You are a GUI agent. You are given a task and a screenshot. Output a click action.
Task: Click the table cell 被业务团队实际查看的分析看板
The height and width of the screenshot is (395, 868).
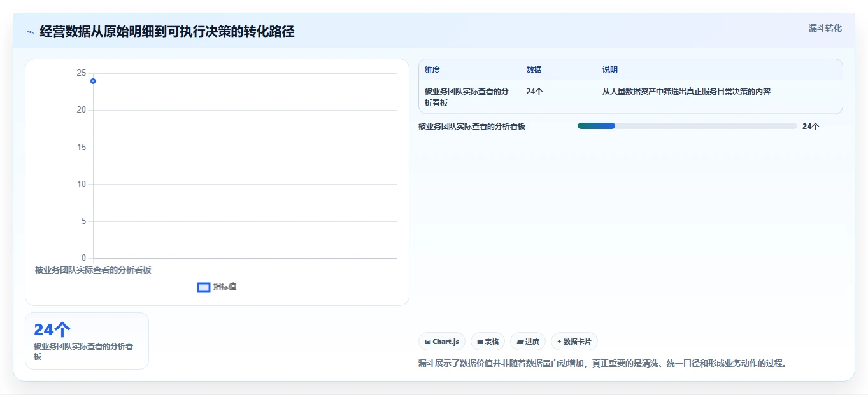click(467, 97)
